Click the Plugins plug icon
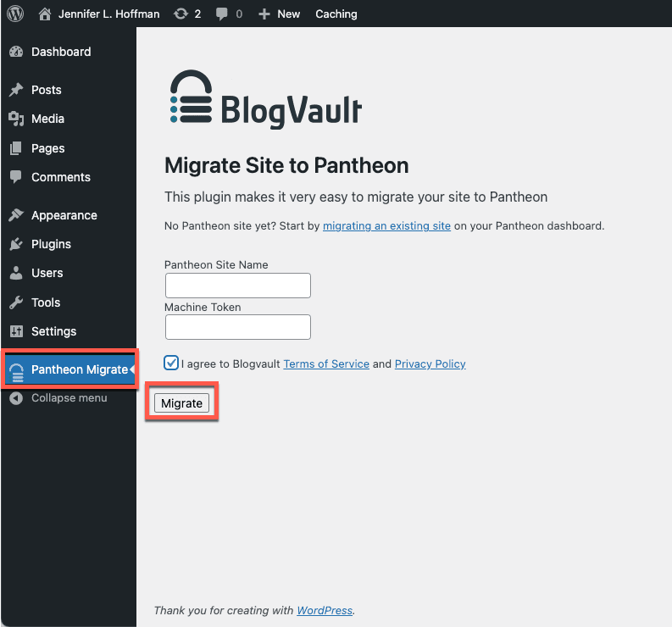The width and height of the screenshot is (672, 627). 16,244
